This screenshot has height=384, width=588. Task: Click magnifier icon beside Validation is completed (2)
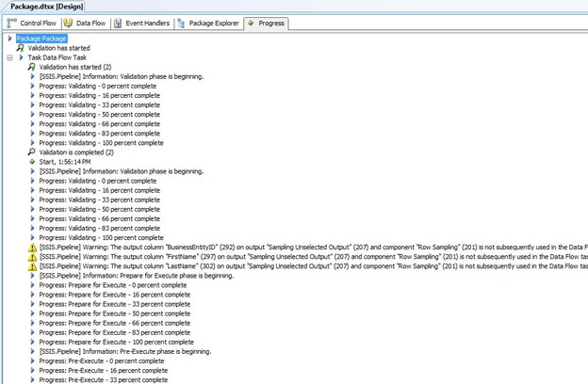(31, 152)
